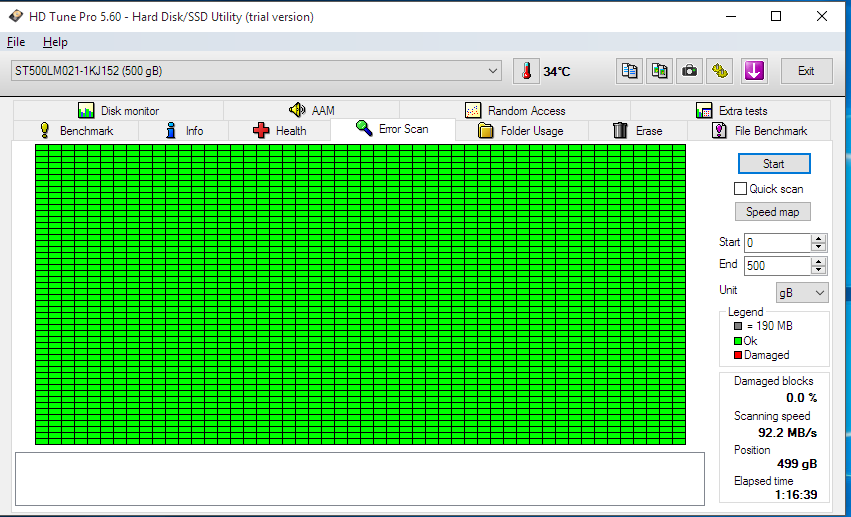
Task: Open the Health tab with red cross
Action: 279,131
